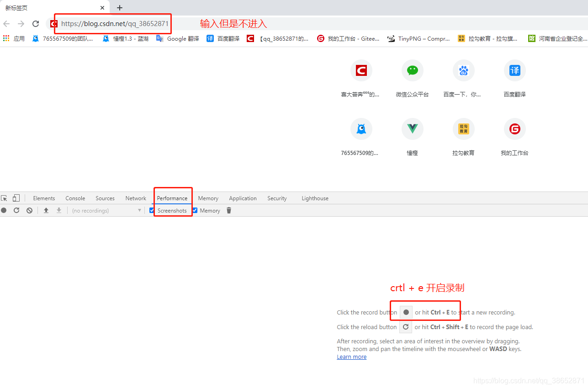Switch to the Console tab

75,198
